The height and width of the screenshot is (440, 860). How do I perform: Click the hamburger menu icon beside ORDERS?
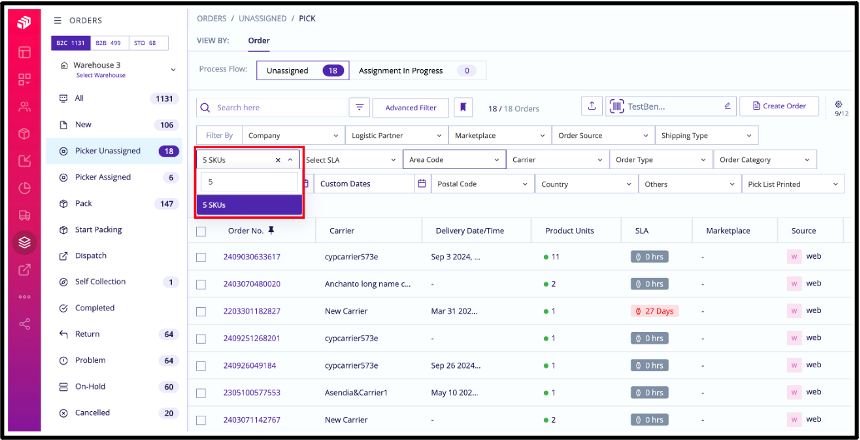57,20
